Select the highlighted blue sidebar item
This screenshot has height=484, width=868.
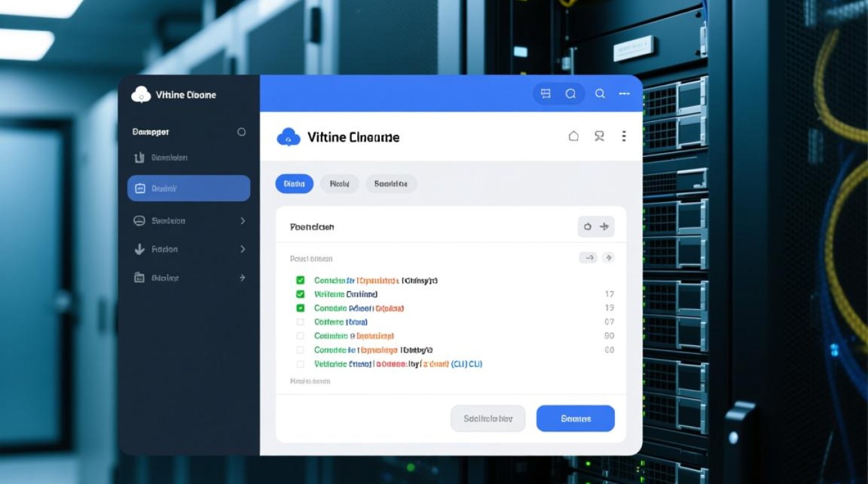click(189, 188)
